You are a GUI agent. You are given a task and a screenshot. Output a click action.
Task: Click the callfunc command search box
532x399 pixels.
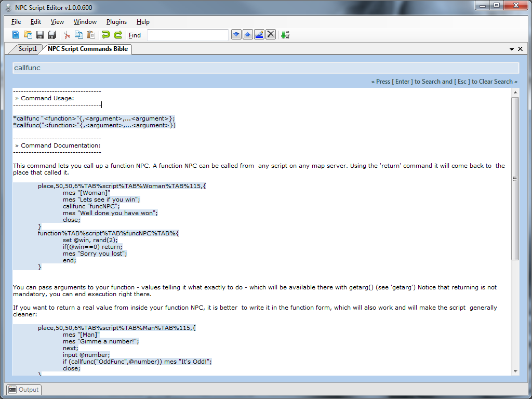(x=265, y=68)
